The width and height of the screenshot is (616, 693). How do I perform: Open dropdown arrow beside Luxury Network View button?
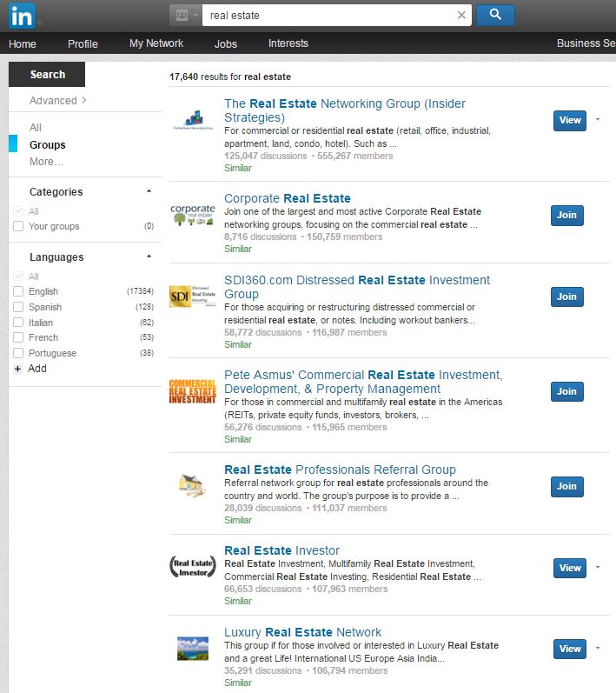598,648
